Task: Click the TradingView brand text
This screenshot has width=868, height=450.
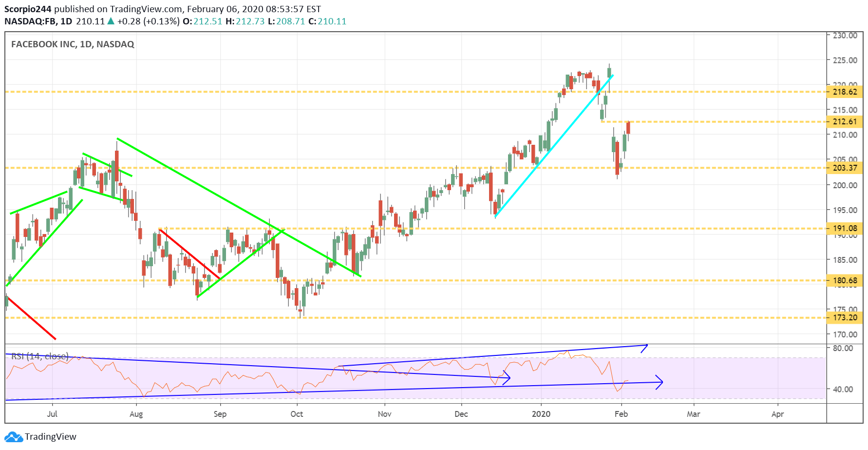Action: (x=51, y=437)
